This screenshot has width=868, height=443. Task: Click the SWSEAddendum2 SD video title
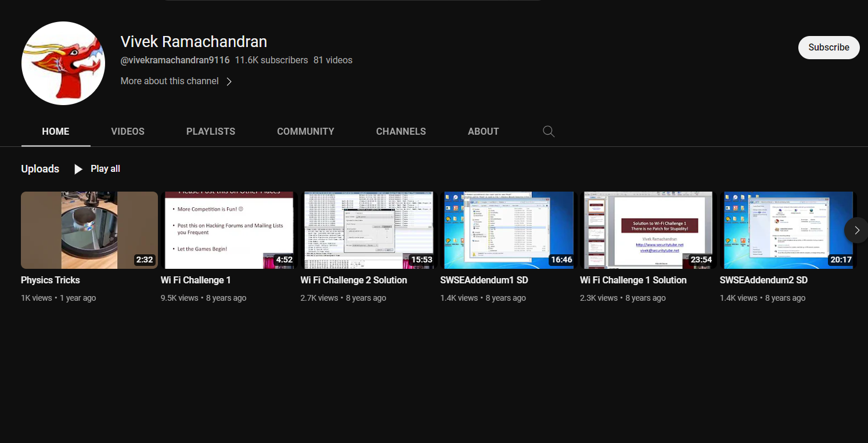pyautogui.click(x=763, y=280)
